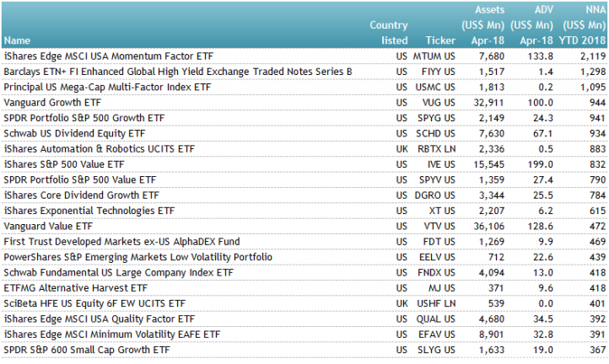Click the Ticker column header
Image resolution: width=609 pixels, height=364 pixels.
coord(440,40)
